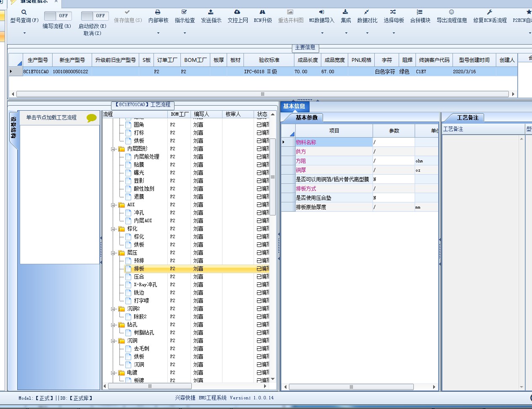
Task: Click the folder icon of 内层图形
Action: click(122, 149)
